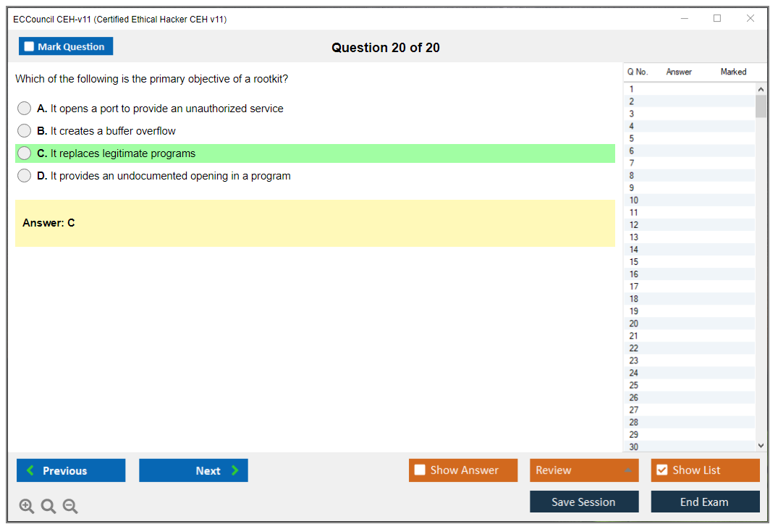
Task: Choose option B buffer overflow radio button
Action: pyautogui.click(x=25, y=131)
